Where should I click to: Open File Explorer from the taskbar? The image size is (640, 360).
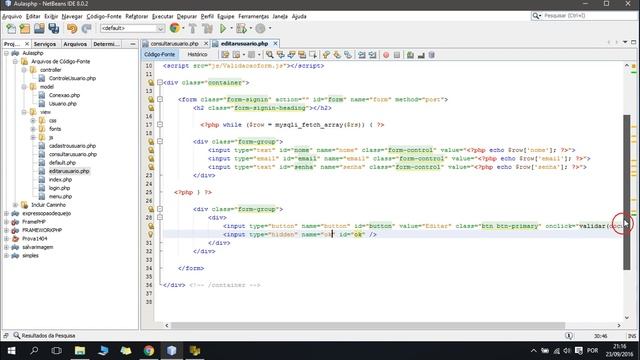point(80,351)
